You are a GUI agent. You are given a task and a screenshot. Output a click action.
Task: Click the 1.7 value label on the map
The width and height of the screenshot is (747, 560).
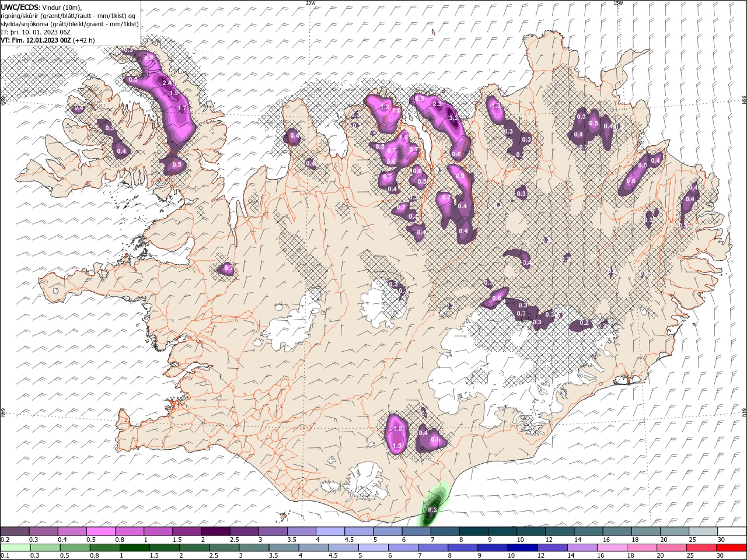click(x=182, y=108)
